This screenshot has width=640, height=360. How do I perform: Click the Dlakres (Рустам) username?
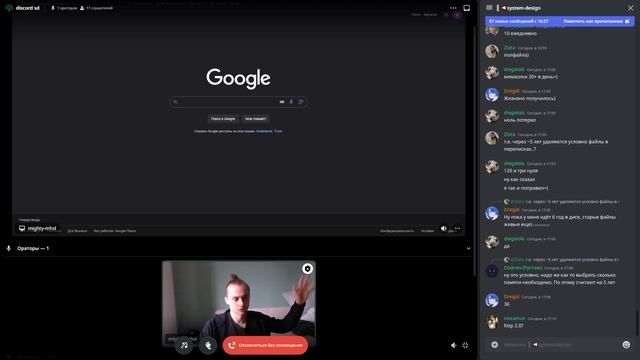pyautogui.click(x=523, y=268)
